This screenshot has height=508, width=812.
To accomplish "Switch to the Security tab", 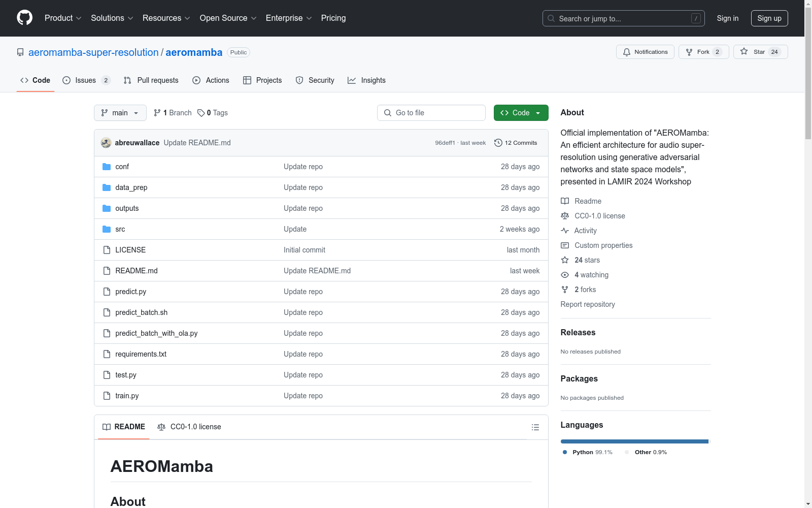I will 315,80.
